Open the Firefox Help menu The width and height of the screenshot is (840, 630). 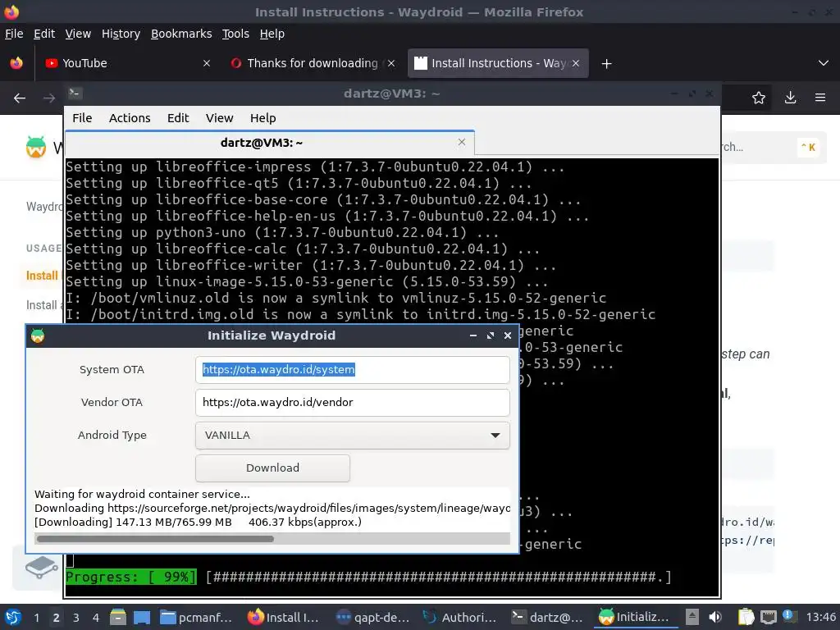[272, 34]
